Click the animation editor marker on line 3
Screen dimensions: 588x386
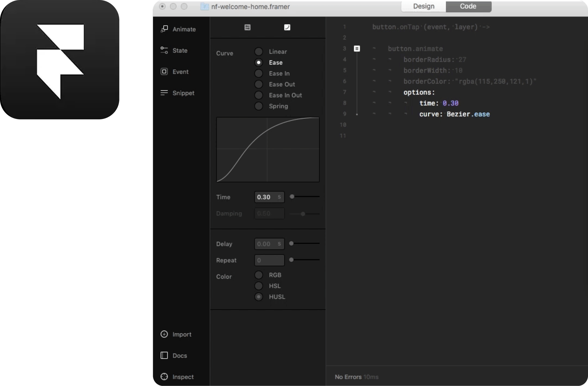pyautogui.click(x=357, y=48)
